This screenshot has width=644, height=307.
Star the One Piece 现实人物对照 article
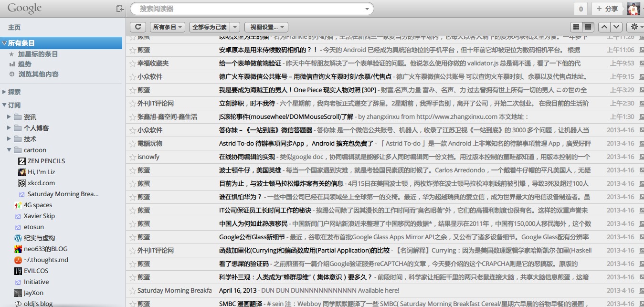point(133,90)
